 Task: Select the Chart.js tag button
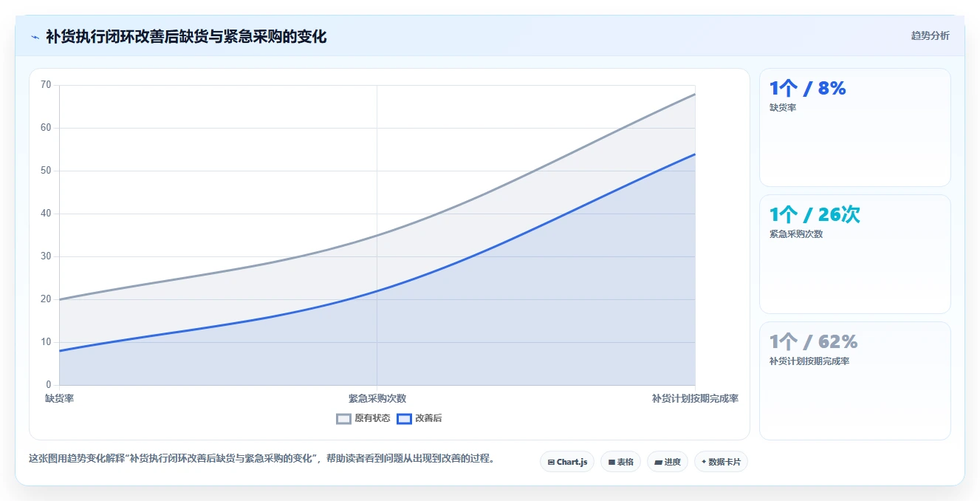pyautogui.click(x=567, y=462)
